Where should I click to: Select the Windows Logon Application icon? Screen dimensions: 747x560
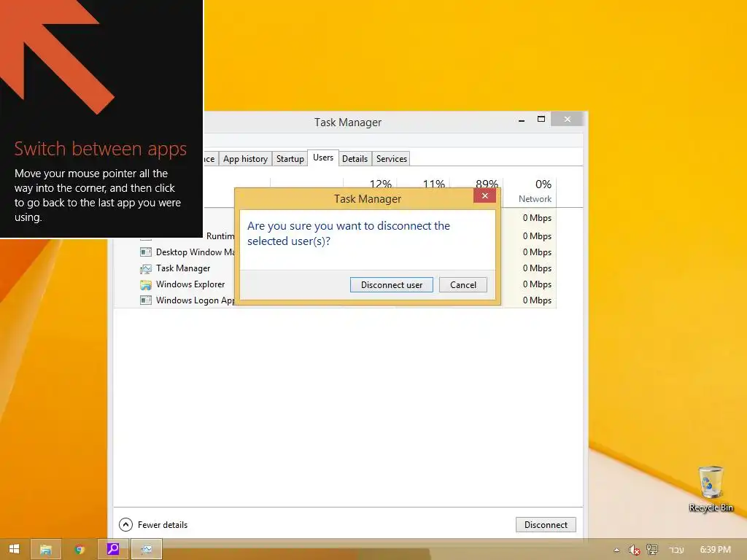pyautogui.click(x=146, y=300)
